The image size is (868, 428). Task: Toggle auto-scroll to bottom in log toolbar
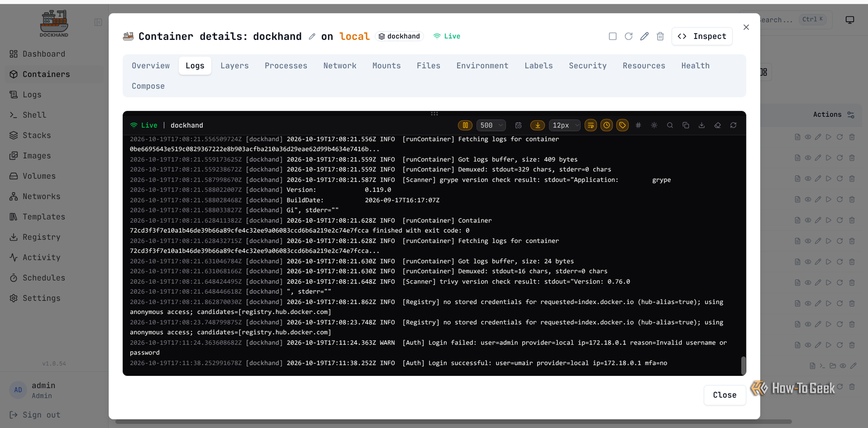click(x=538, y=125)
